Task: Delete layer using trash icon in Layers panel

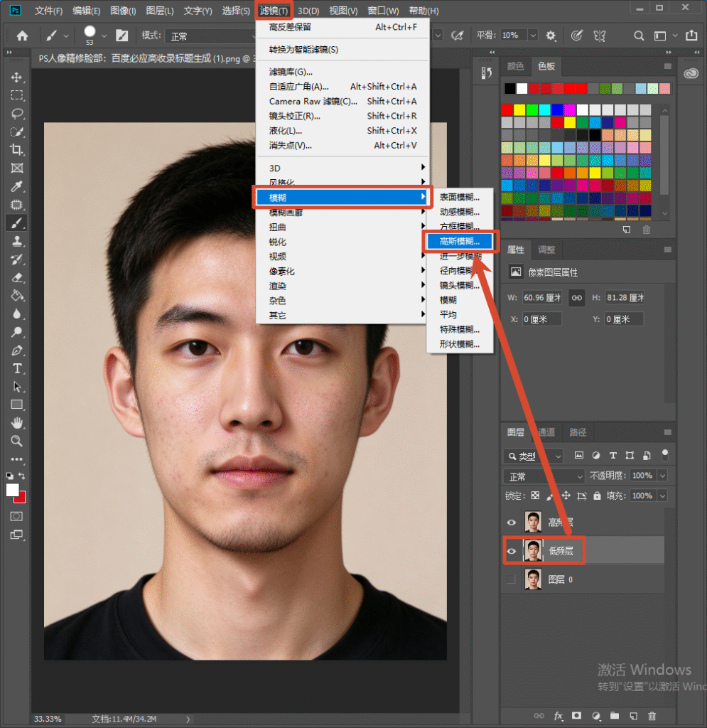Action: tap(652, 715)
